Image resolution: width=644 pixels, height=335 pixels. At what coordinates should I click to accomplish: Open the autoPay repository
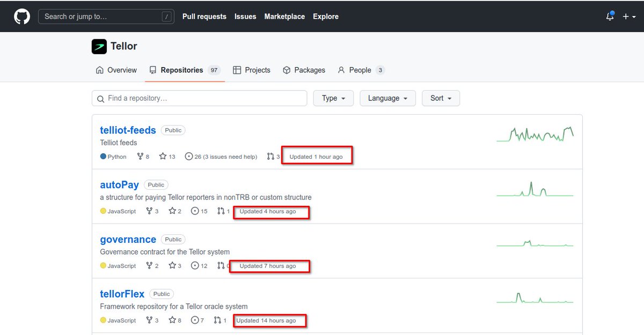(x=119, y=185)
